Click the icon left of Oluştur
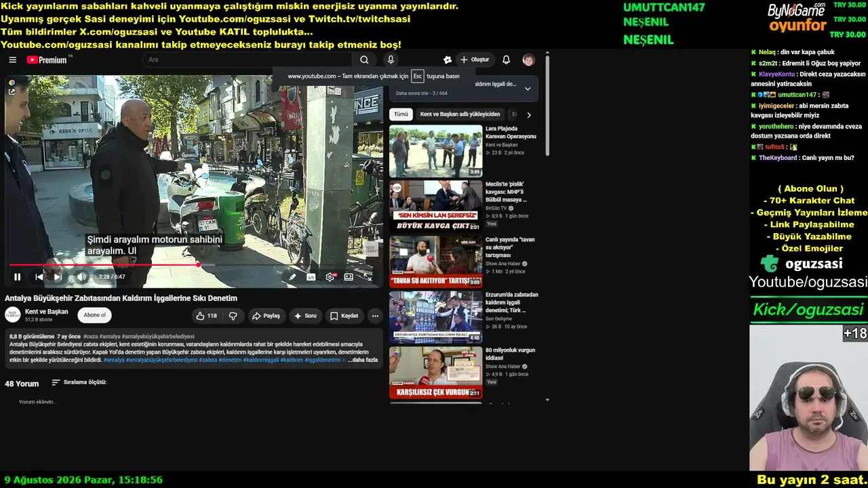The height and width of the screenshot is (488, 868). (447, 60)
